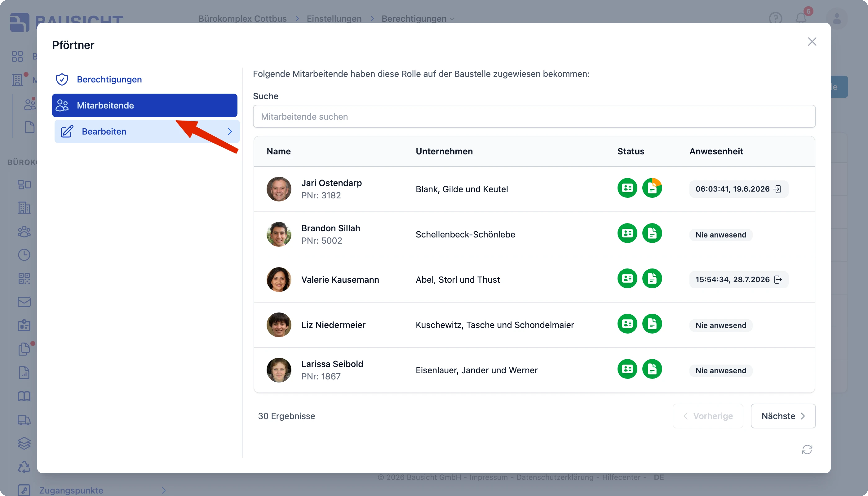Click Liz Niedermeier's Nie anwesend badge
Screen dimensions: 868x496
721,325
